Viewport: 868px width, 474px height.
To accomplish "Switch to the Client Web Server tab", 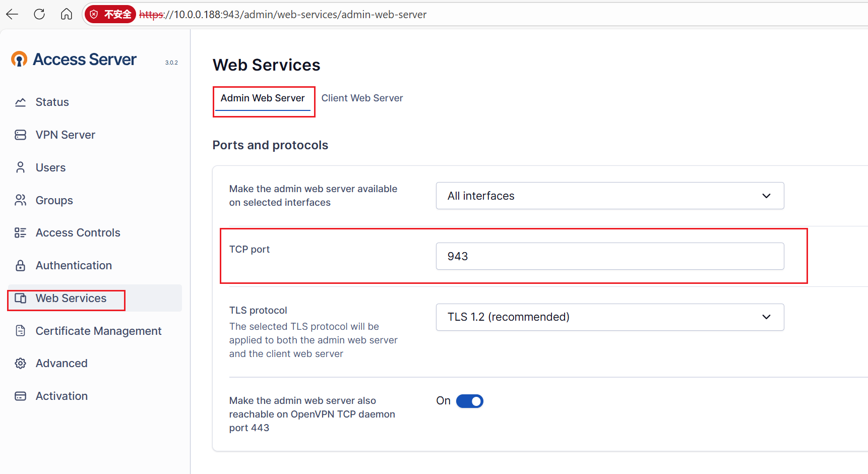I will coord(362,98).
